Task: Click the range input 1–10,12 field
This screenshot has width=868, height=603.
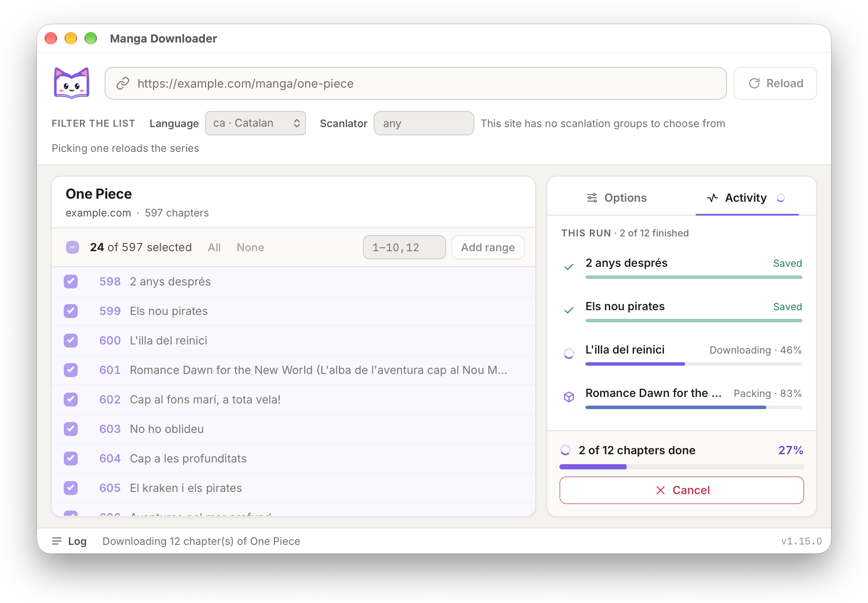Action: coord(404,247)
